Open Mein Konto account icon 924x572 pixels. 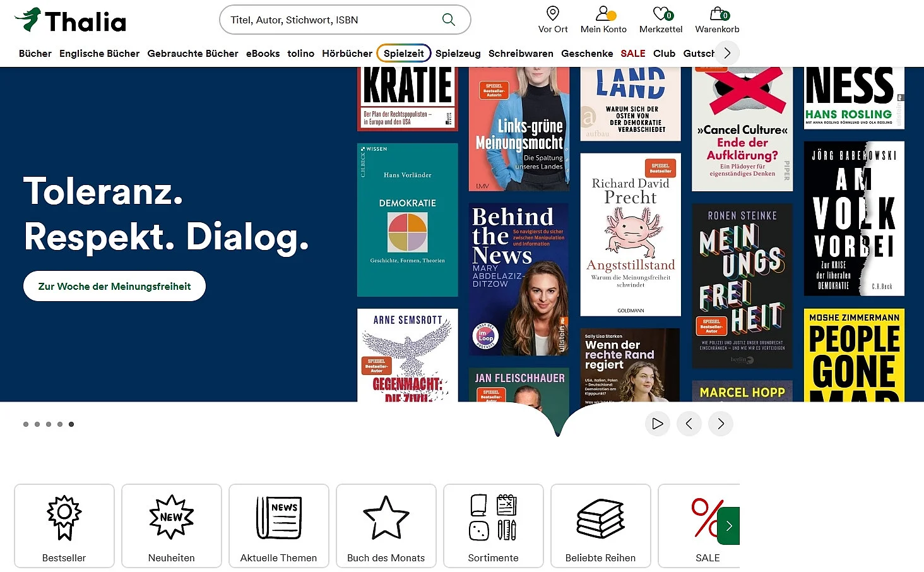point(603,20)
